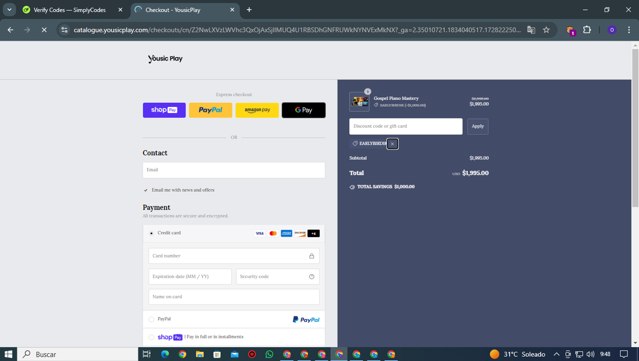This screenshot has width=639, height=361.
Task: Click the Yousic Play logo
Action: (x=165, y=59)
